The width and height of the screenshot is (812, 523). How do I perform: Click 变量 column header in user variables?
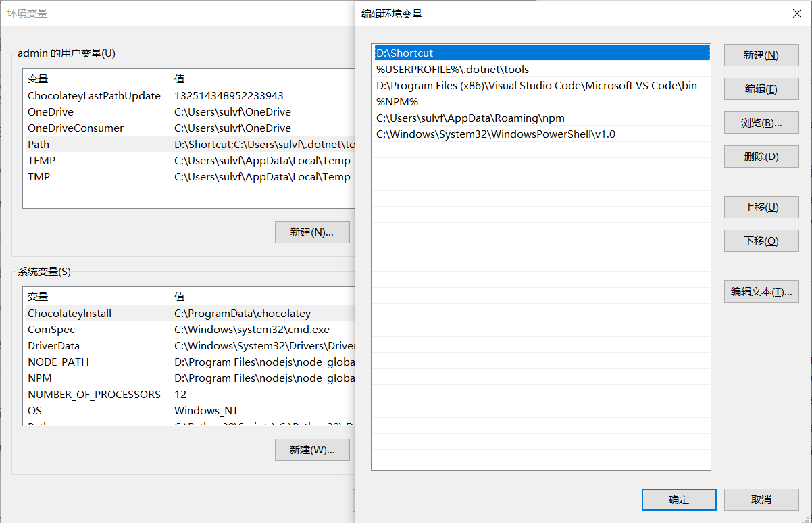tap(96, 78)
